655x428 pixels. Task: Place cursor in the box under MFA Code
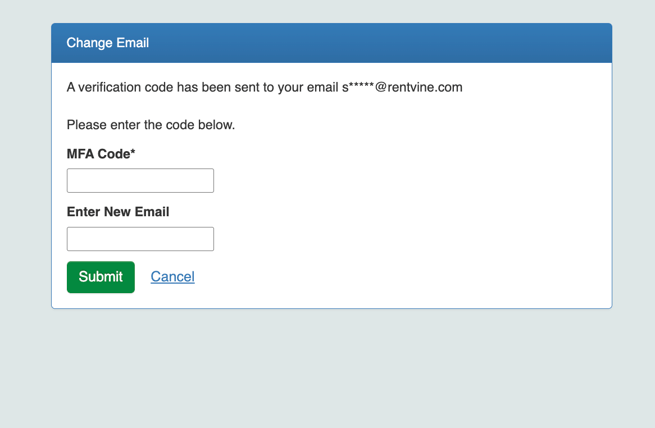pos(140,180)
